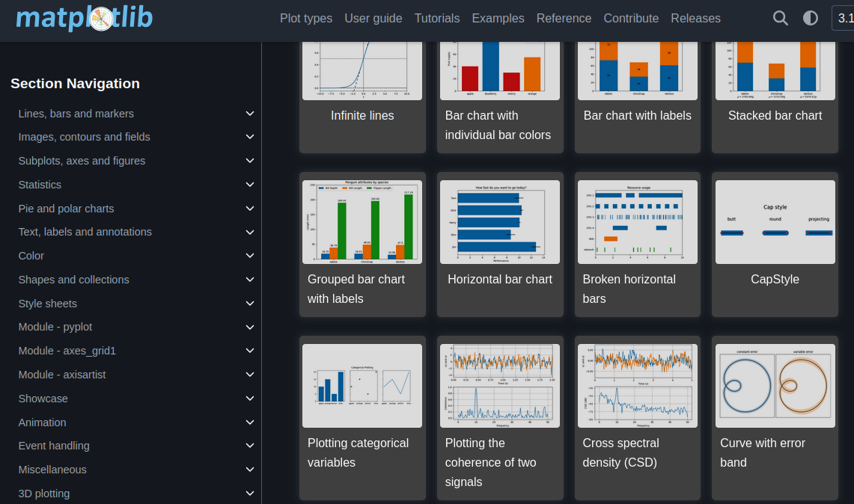This screenshot has height=504, width=854.
Task: Expand the Pie and polar charts chevron
Action: coord(250,209)
